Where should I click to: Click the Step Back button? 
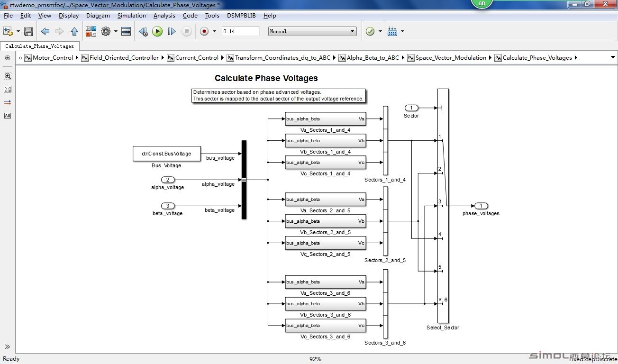coord(143,31)
